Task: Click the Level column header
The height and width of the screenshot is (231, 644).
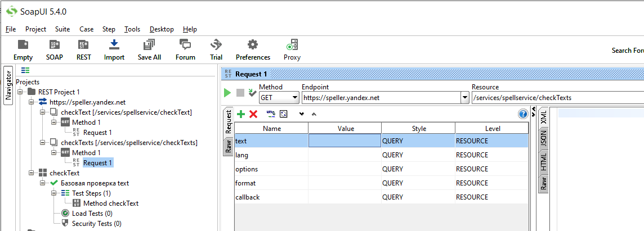Action: pos(491,128)
